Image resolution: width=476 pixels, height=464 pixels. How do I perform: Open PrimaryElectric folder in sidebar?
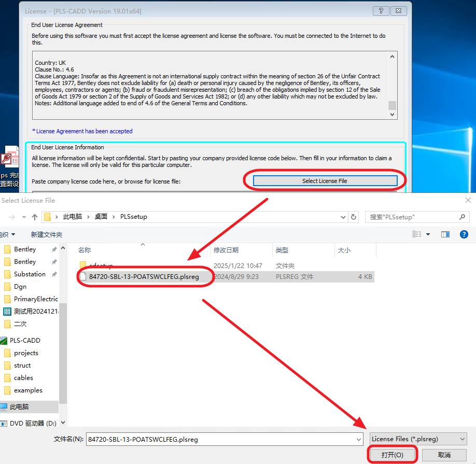tap(36, 299)
